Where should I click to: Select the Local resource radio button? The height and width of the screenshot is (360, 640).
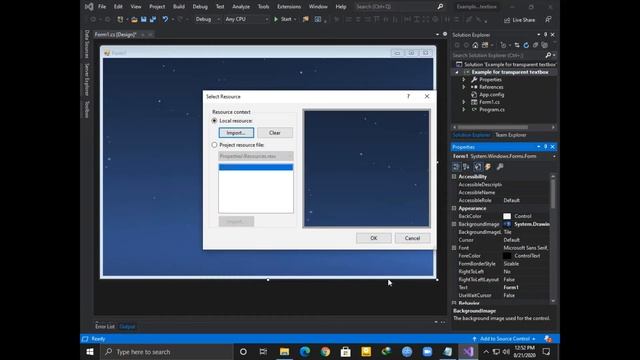(214, 121)
